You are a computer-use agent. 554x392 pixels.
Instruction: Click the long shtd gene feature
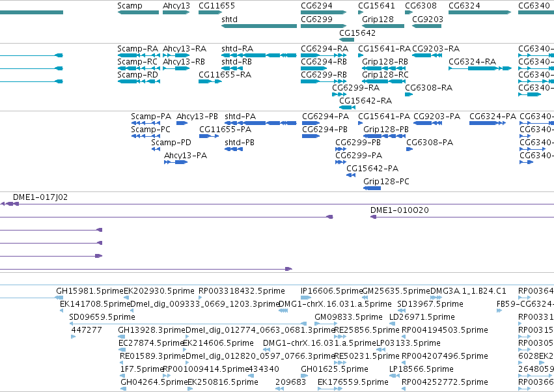click(259, 26)
